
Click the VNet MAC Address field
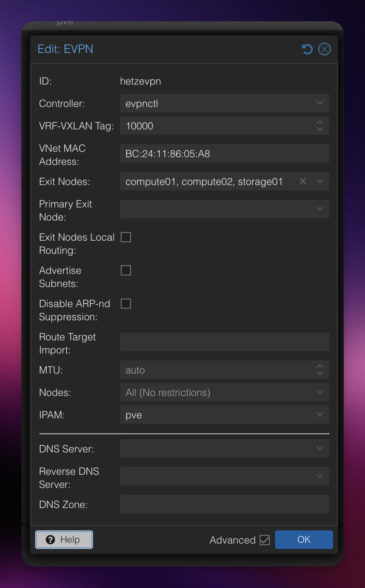pos(224,153)
